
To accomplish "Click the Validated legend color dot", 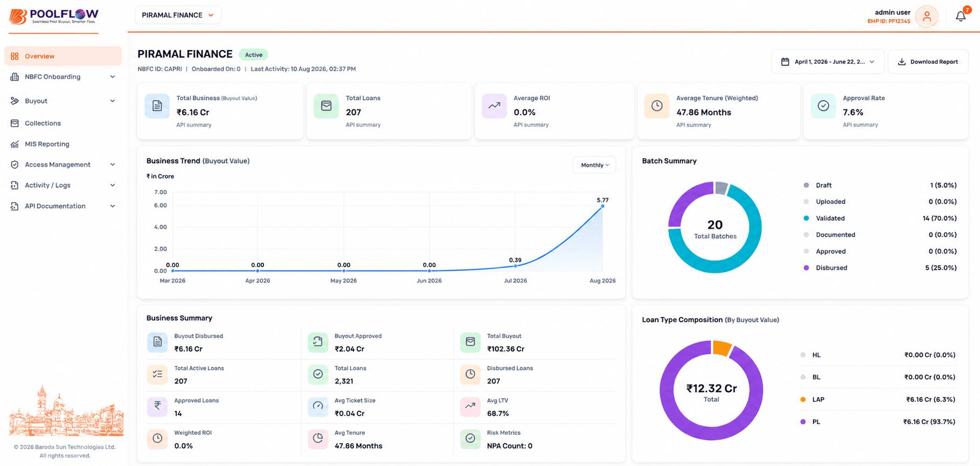I will pos(806,218).
